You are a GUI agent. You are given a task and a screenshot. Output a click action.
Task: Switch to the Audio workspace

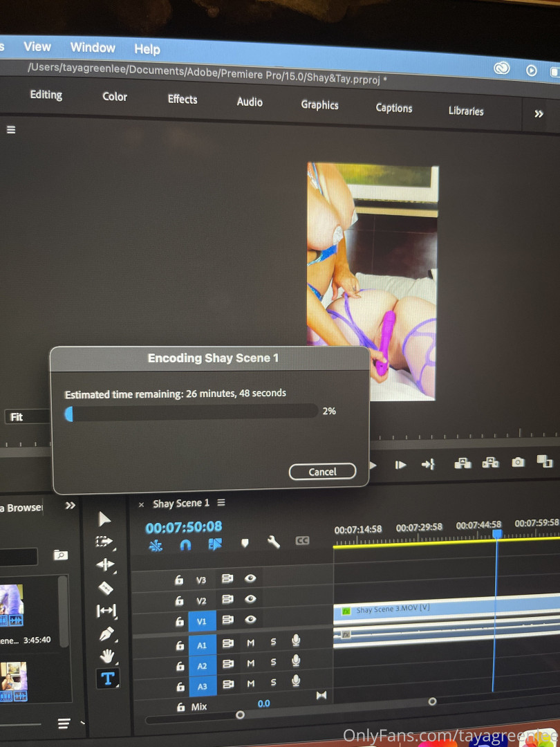pyautogui.click(x=250, y=102)
